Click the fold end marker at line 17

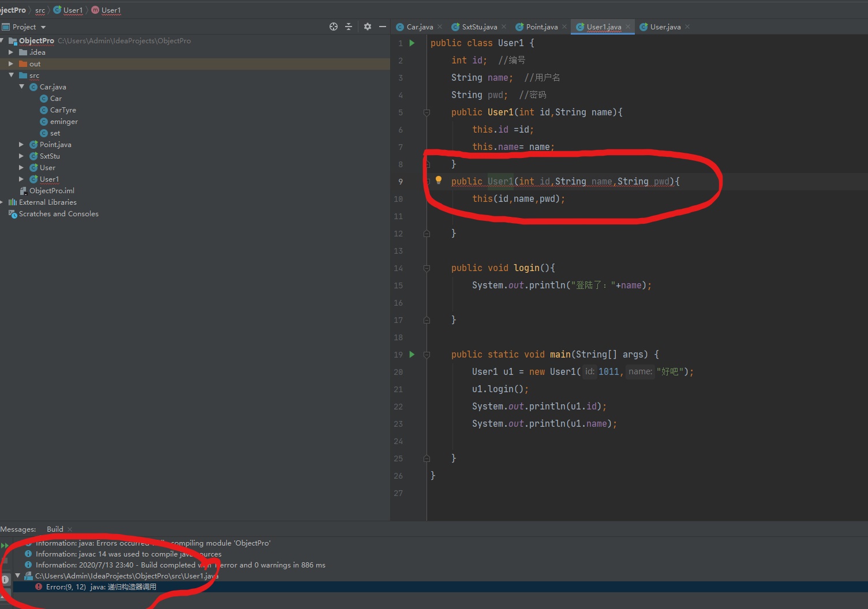pos(426,320)
